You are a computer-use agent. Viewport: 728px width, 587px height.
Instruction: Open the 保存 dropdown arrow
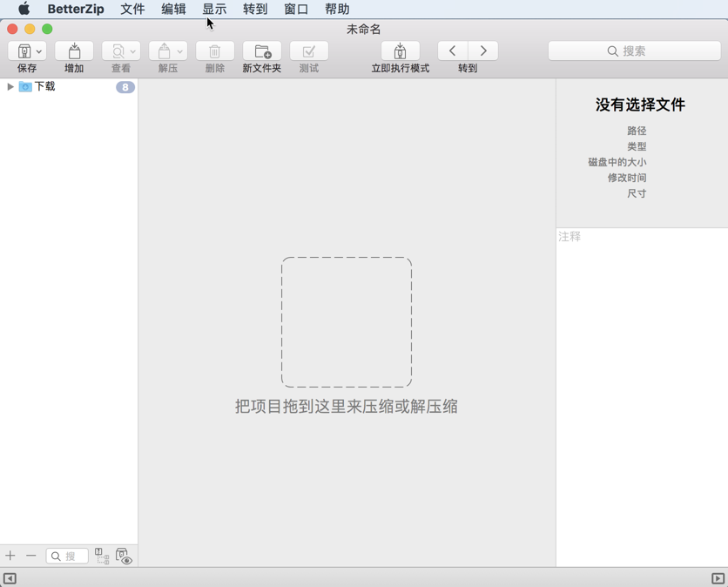coord(39,51)
